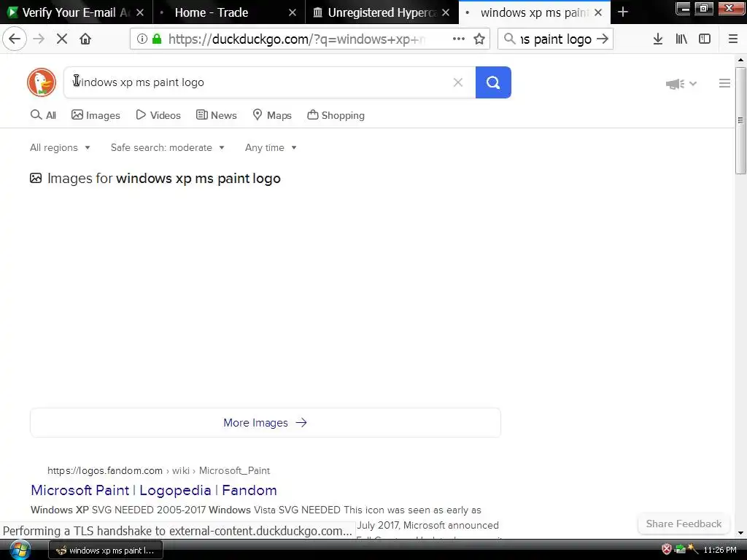747x560 pixels.
Task: Expand Safe search: moderate dropdown
Action: coord(168,147)
